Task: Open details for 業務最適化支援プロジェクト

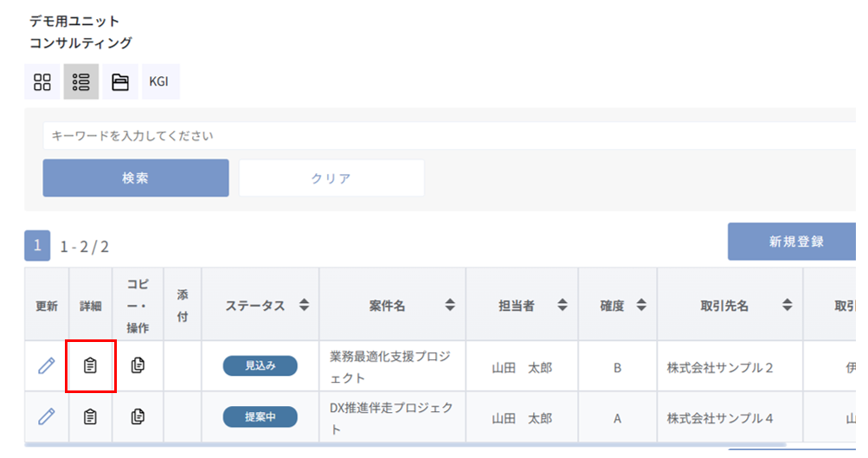Action: point(90,366)
